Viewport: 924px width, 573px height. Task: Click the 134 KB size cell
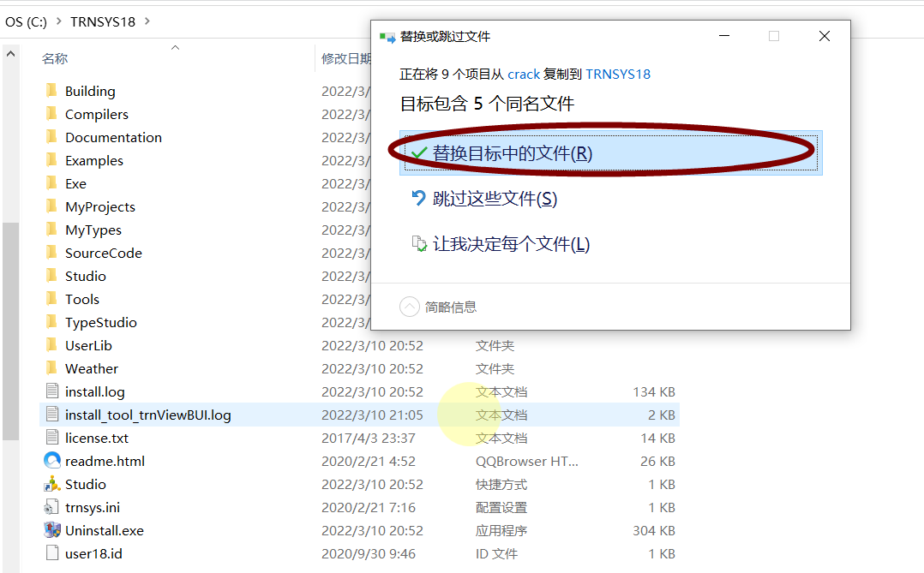pos(654,391)
